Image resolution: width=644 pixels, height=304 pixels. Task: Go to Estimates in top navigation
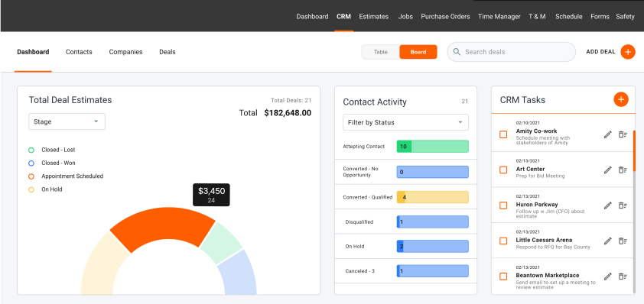coord(373,16)
